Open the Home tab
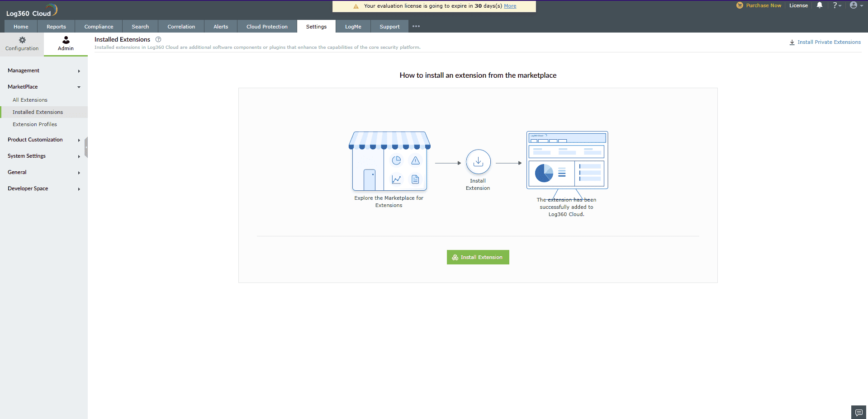The width and height of the screenshot is (868, 419). tap(21, 27)
